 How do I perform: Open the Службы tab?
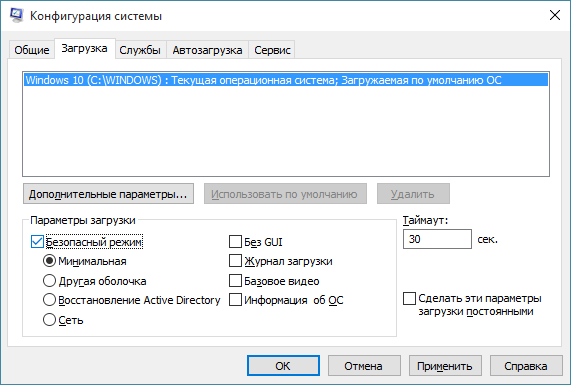tap(140, 50)
